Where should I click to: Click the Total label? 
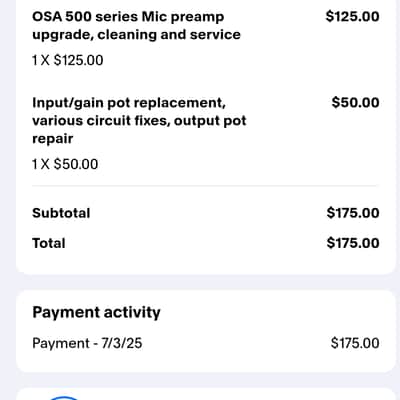(x=49, y=243)
